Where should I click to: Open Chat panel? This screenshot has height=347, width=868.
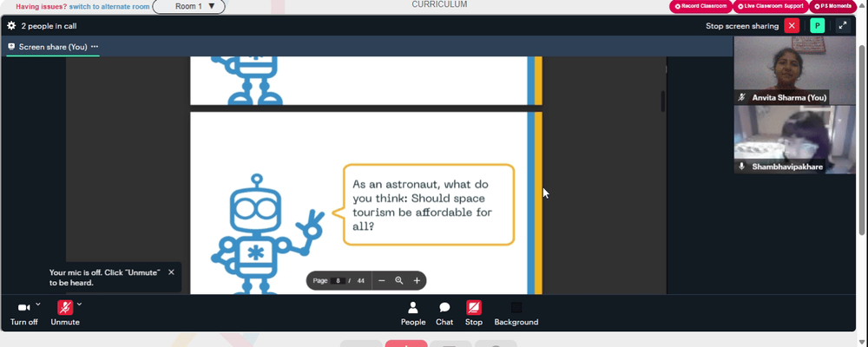pos(444,313)
